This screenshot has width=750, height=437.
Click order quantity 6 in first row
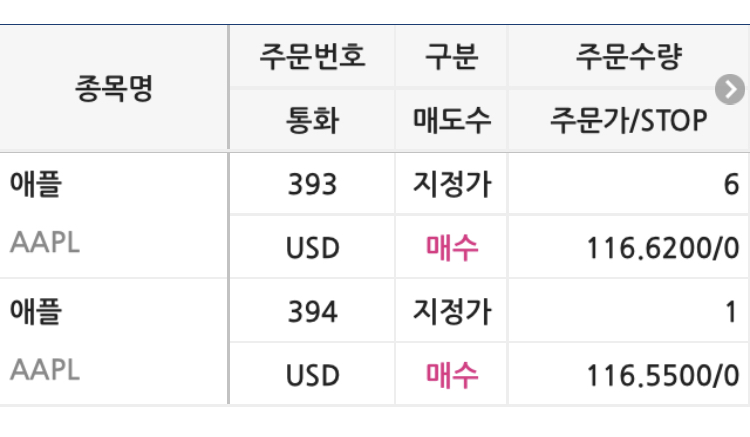[x=731, y=184]
